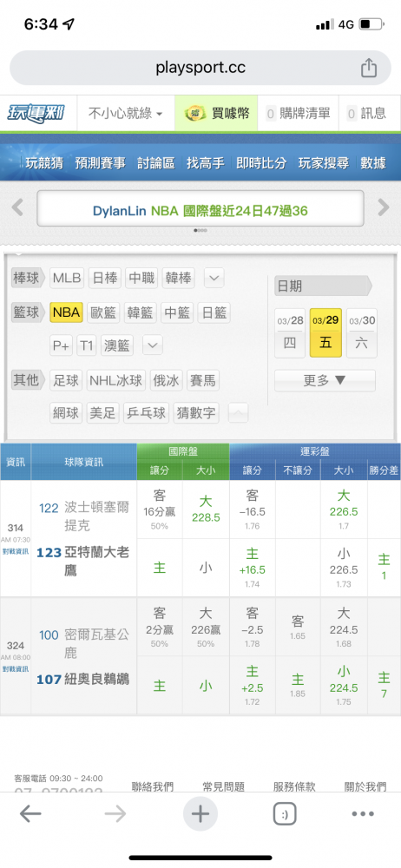Open 訊息 messages

coord(366,114)
